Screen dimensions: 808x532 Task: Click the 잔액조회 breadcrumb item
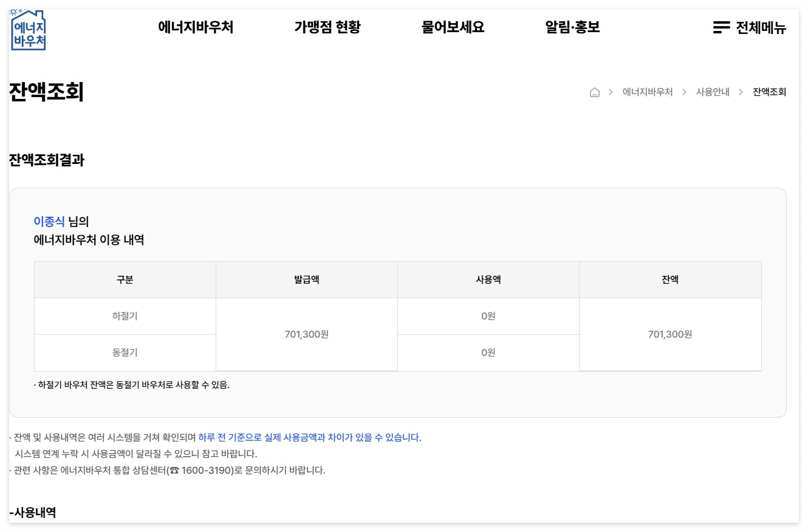tap(770, 92)
